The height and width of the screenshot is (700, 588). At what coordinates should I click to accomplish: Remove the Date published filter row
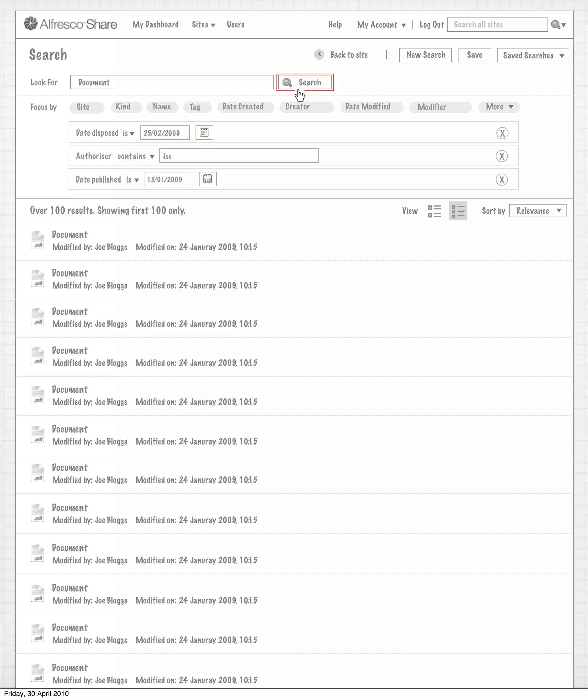pos(502,180)
